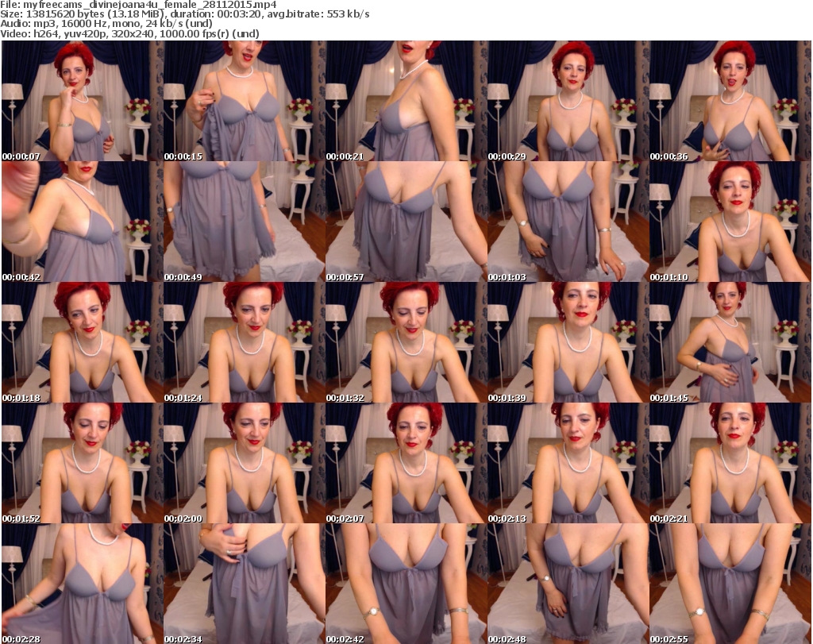This screenshot has height=644, width=813.
Task: Click the thumbnail frame at 00:01:52
Action: point(83,463)
